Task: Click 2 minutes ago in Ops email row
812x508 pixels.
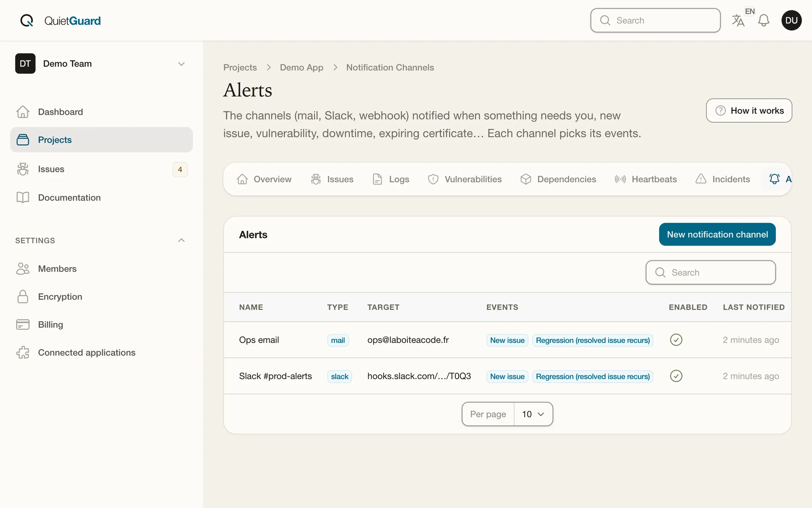Action: coord(751,340)
